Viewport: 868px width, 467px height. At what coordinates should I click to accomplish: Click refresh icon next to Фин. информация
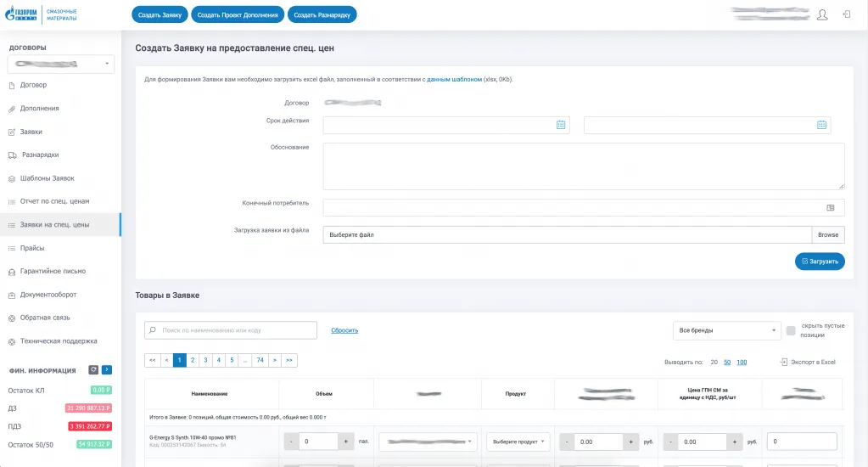click(x=92, y=370)
